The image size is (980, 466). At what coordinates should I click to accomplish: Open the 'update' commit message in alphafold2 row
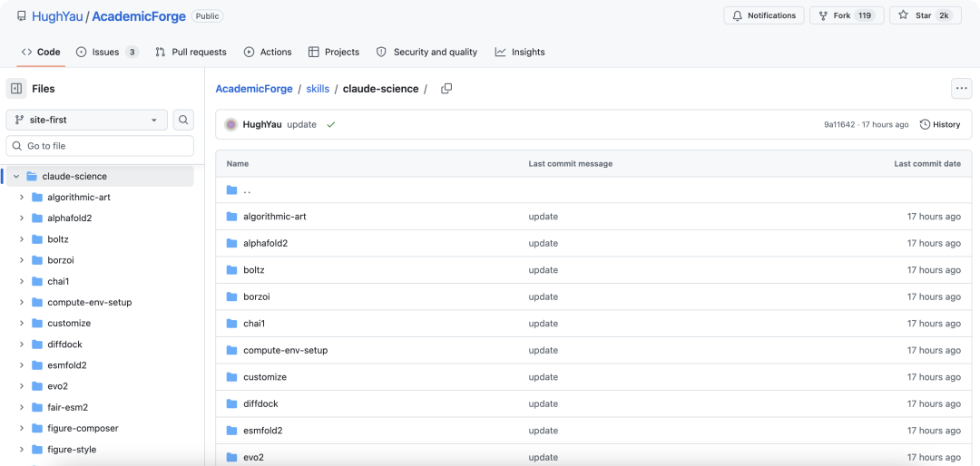point(544,243)
